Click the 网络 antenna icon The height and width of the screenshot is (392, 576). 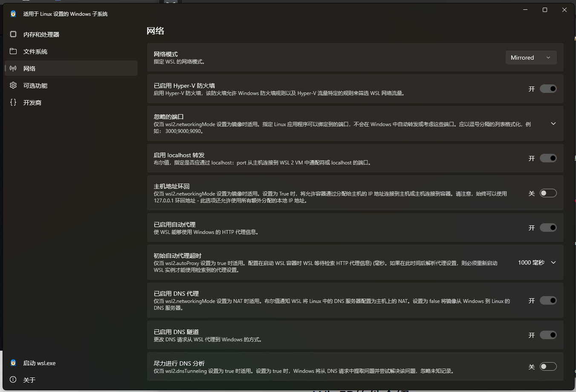(x=13, y=68)
